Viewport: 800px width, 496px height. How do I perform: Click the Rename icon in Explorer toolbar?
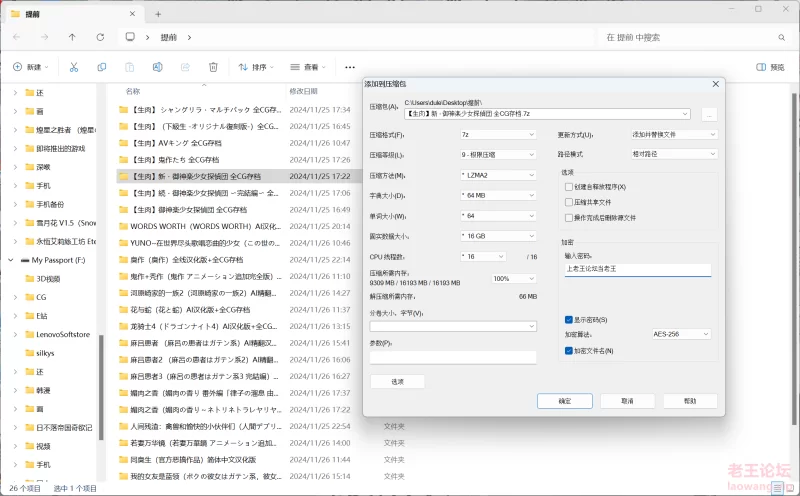coord(158,67)
